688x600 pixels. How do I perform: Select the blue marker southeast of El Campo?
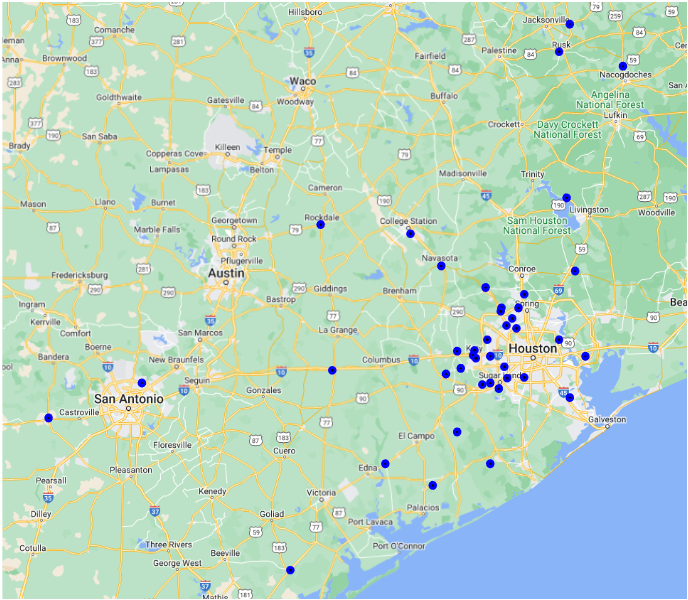[457, 432]
